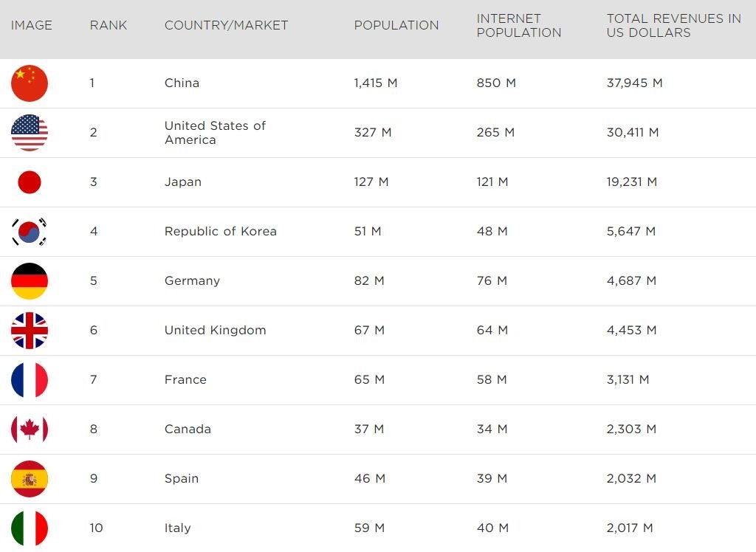Click the Spain flag icon
The image size is (756, 552).
30,479
